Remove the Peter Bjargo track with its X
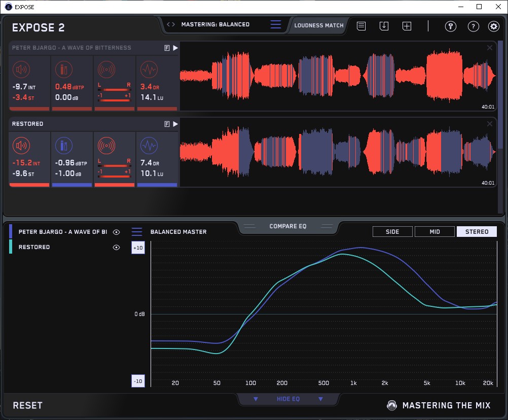Image resolution: width=508 pixels, height=420 pixels. tap(490, 48)
